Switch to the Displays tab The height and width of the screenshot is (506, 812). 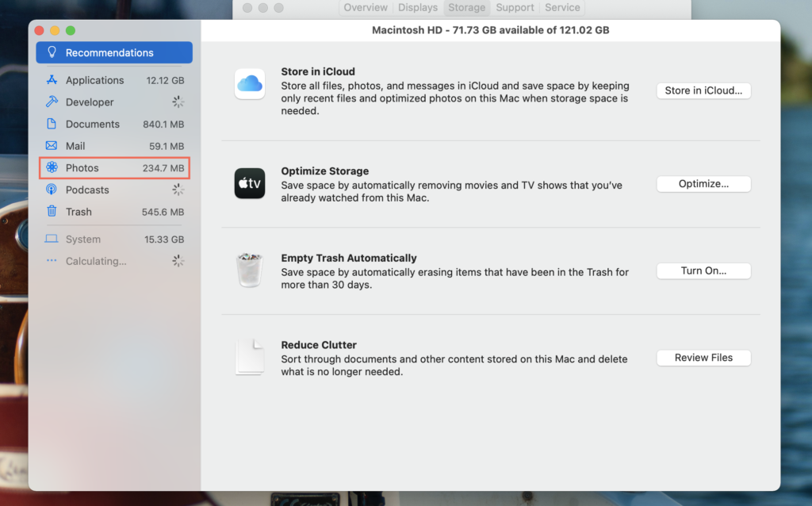tap(418, 8)
